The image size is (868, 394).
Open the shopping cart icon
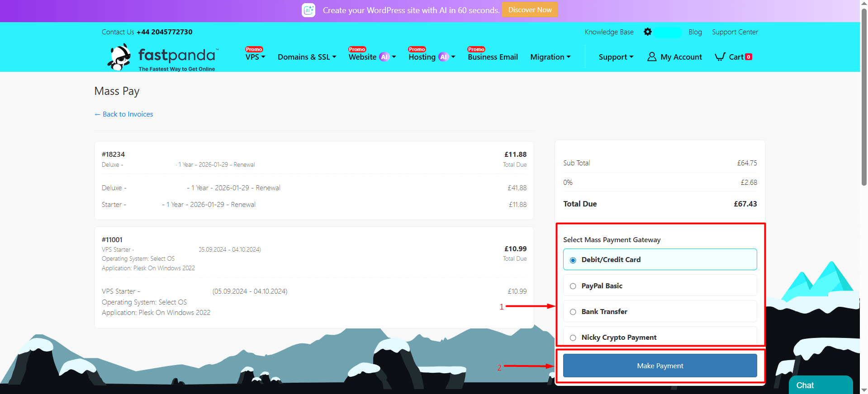[x=720, y=57]
